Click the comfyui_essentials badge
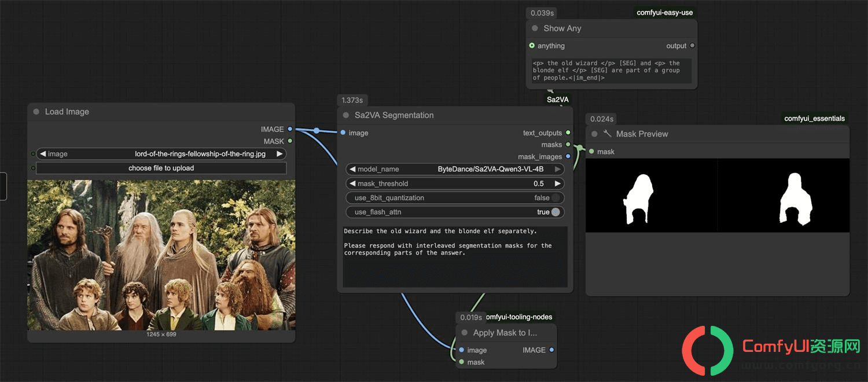The image size is (868, 382). (x=815, y=119)
